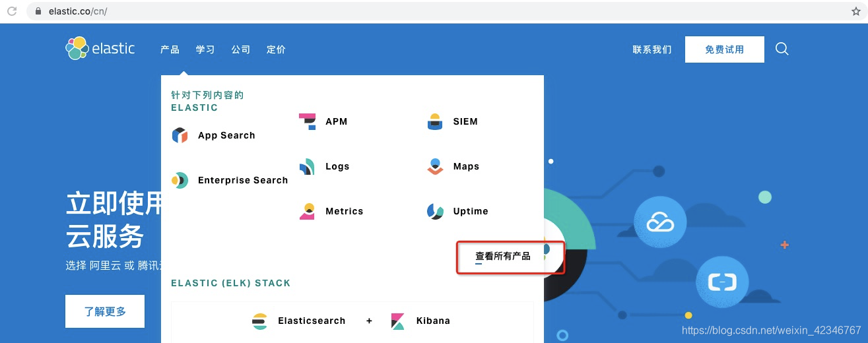
Task: Reload the page with browser refresh icon
Action: click(x=12, y=11)
